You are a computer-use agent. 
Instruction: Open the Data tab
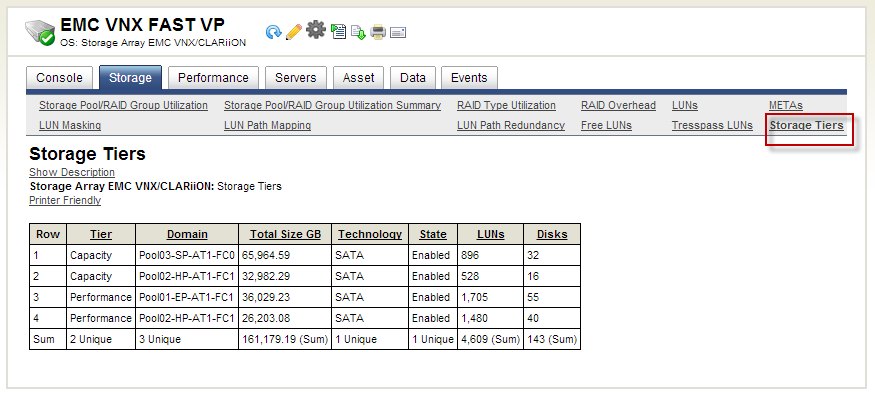(413, 78)
